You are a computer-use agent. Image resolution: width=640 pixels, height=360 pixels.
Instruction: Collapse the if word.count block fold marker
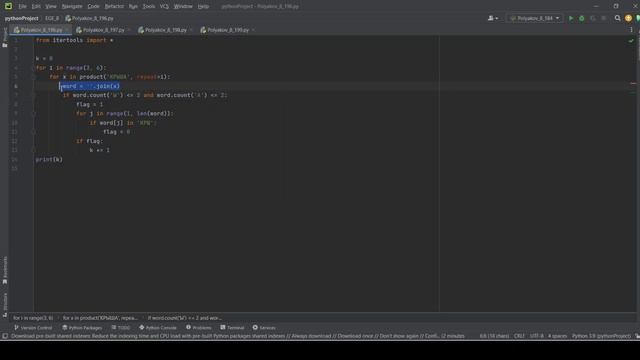click(x=34, y=95)
